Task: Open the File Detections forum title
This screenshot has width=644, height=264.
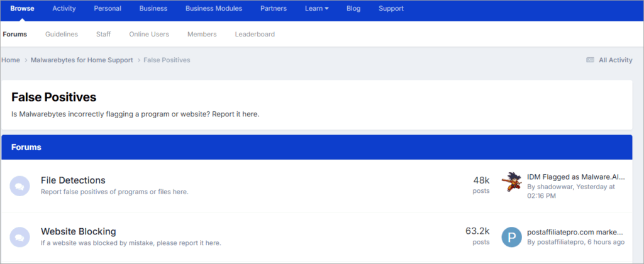Action: [73, 180]
